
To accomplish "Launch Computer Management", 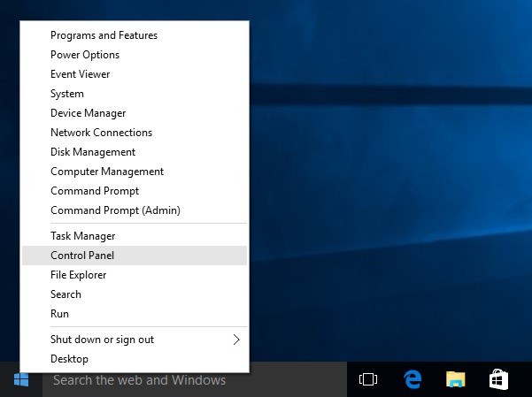I will 135,172.
